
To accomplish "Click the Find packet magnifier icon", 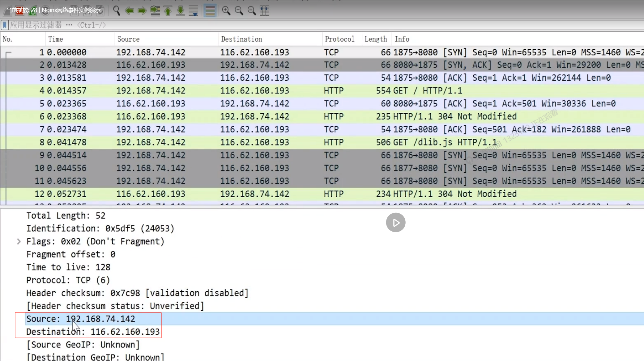I will coord(116,10).
